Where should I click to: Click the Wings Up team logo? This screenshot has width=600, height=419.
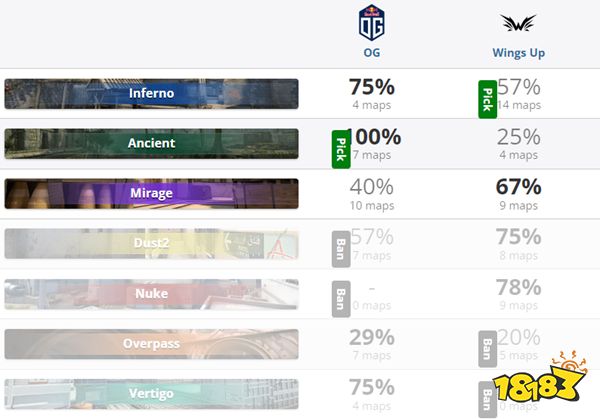(518, 23)
